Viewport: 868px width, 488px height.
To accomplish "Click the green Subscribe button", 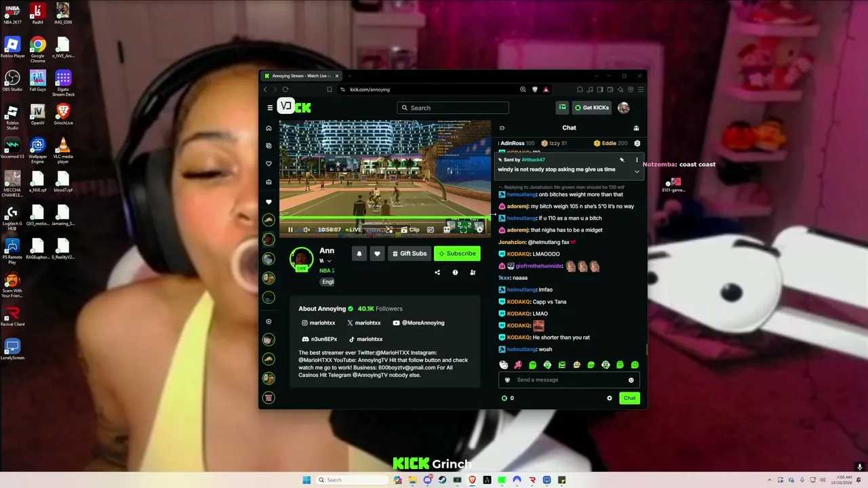I will (457, 253).
